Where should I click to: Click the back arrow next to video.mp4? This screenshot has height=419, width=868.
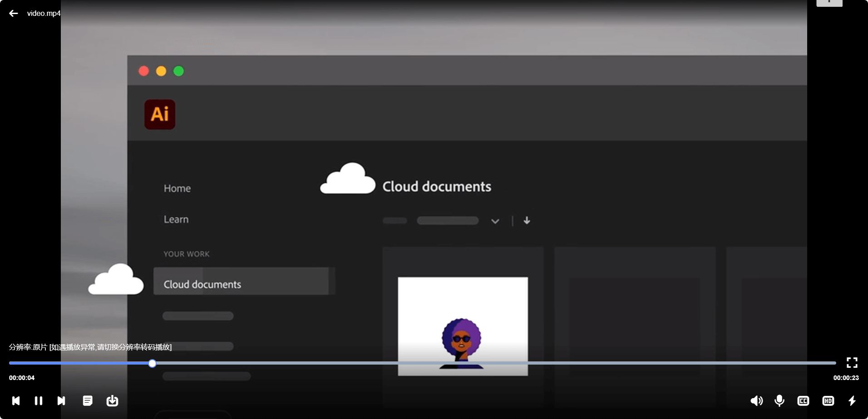pos(14,13)
